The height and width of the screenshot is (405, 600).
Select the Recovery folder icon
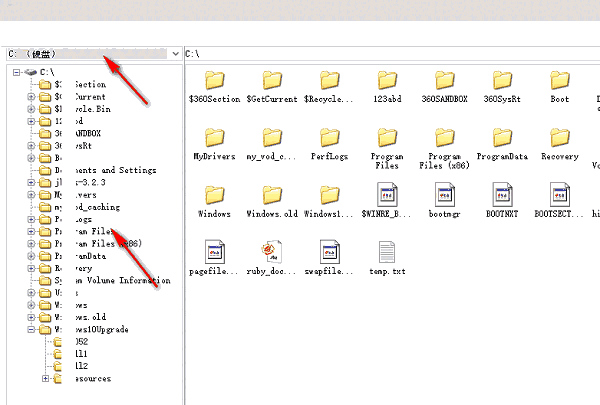[559, 137]
